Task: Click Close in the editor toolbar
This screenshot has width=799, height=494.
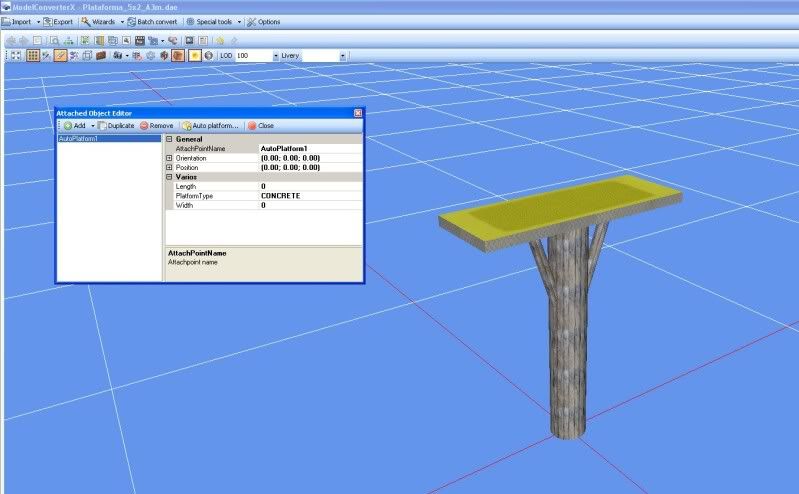Action: coord(260,126)
